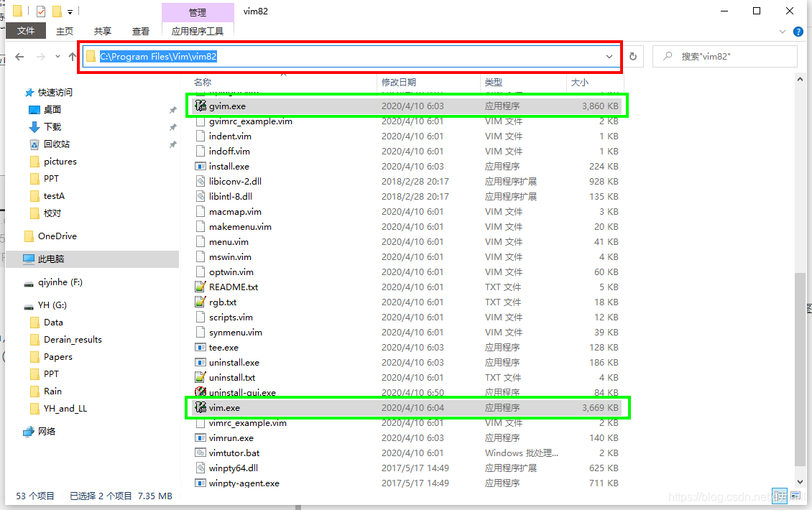Open the 应用程序工具 tab
This screenshot has width=812, height=510.
(x=198, y=31)
